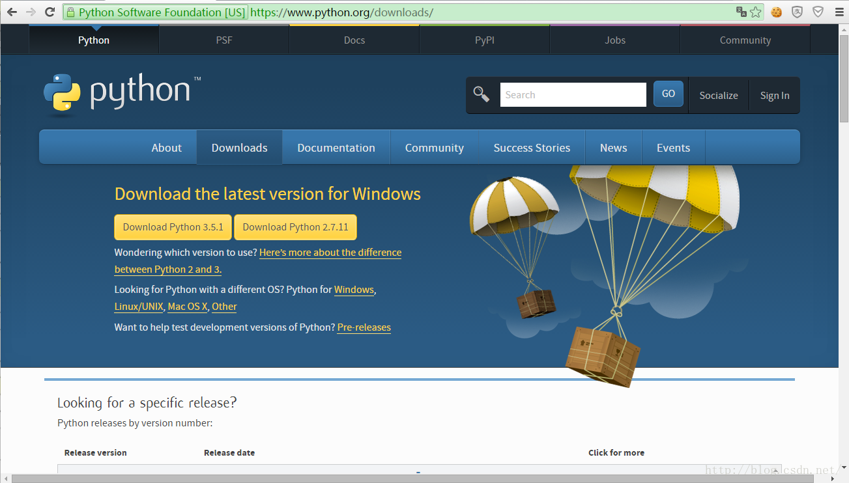
Task: Follow the Windows OS link
Action: pos(354,290)
